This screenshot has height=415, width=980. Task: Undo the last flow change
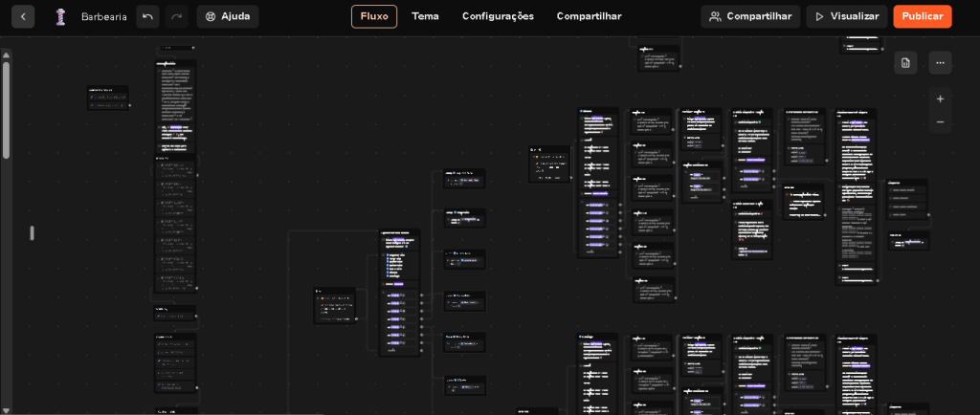coord(147,16)
